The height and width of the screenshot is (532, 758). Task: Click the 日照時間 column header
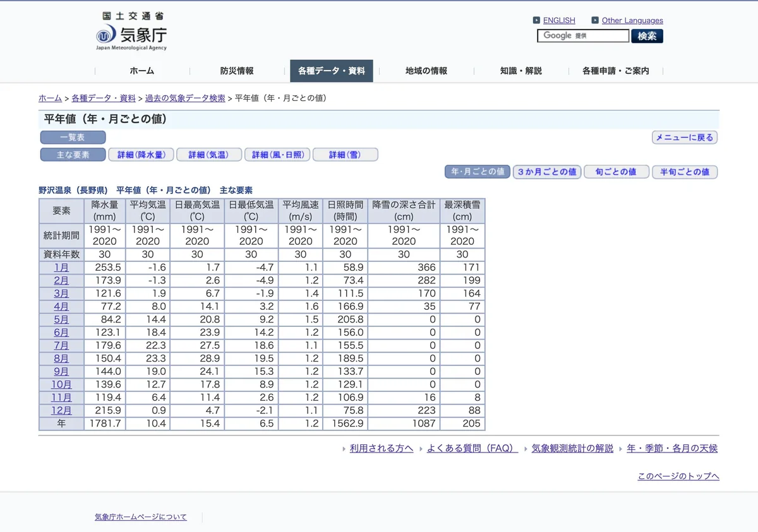(x=346, y=211)
